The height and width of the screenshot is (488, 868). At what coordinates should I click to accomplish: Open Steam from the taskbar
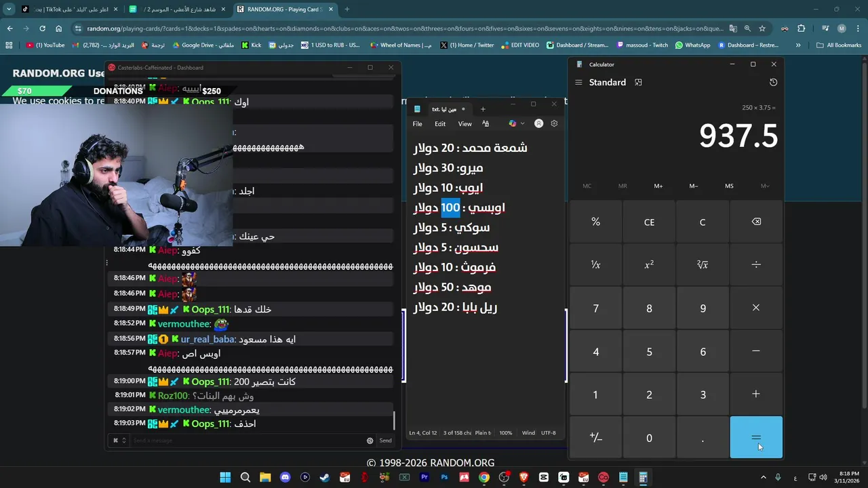coord(325,477)
